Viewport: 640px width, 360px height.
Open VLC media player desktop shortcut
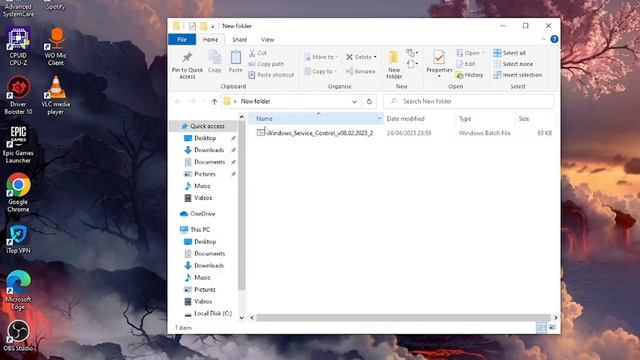click(x=56, y=95)
